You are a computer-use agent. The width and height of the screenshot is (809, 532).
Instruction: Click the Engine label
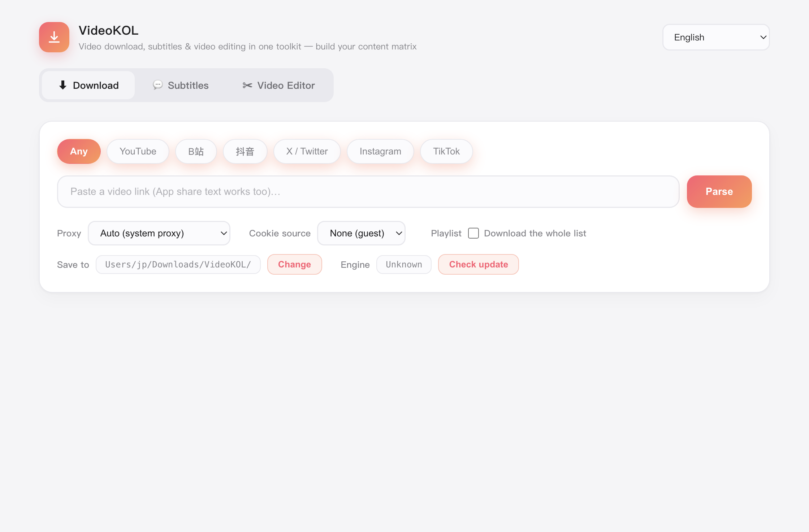355,265
